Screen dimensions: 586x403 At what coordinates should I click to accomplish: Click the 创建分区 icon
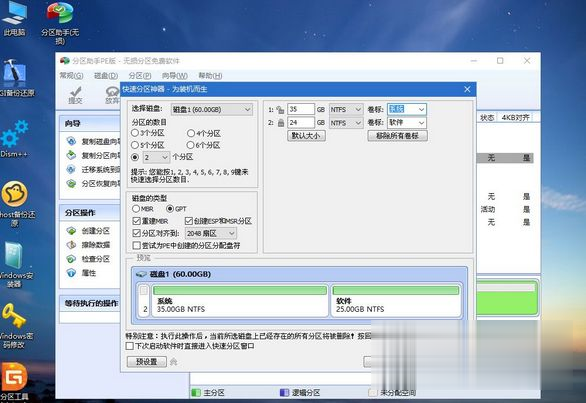pos(71,231)
